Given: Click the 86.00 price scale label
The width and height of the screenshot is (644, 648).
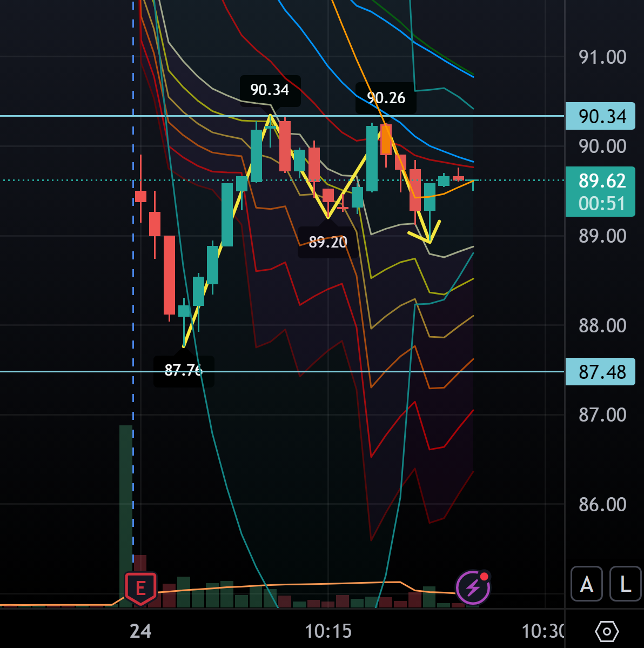Looking at the screenshot, I should (x=602, y=505).
